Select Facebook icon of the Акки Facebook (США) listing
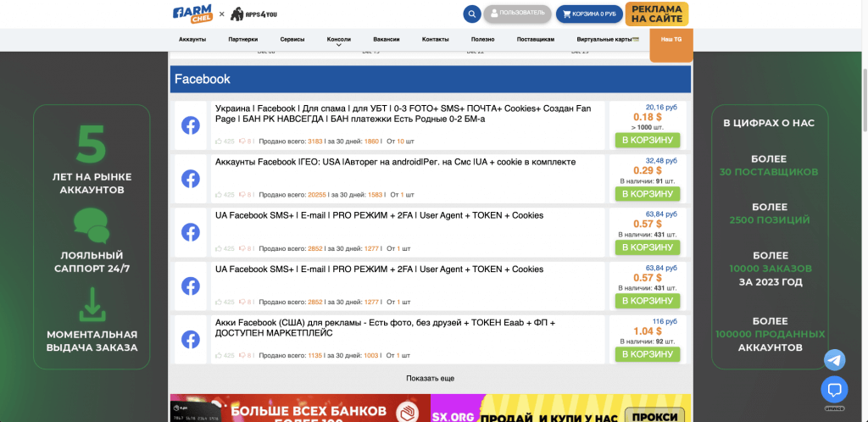 (191, 340)
